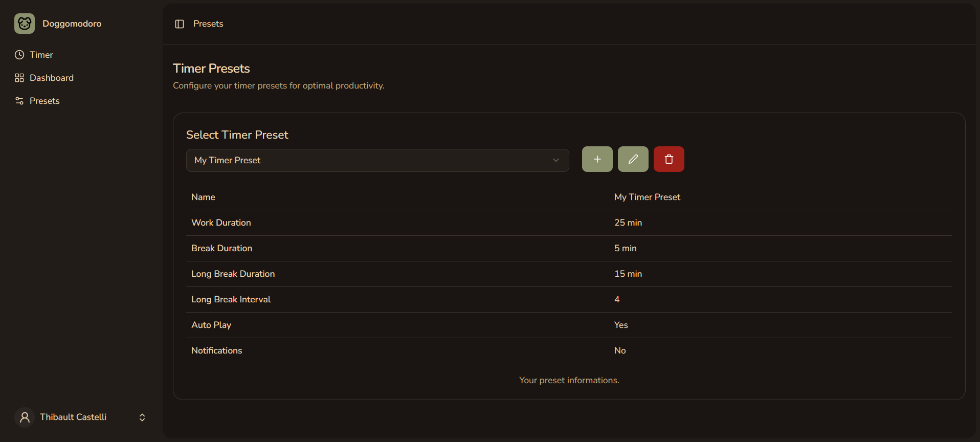Delete the preset with the red trash button
The height and width of the screenshot is (442, 980).
(669, 159)
